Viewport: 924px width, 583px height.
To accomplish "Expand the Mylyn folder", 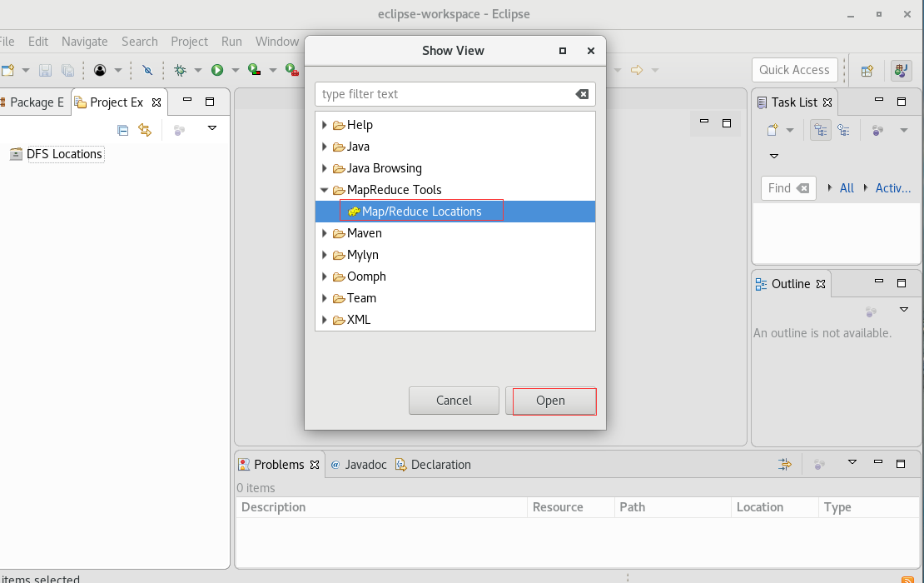I will pos(324,255).
